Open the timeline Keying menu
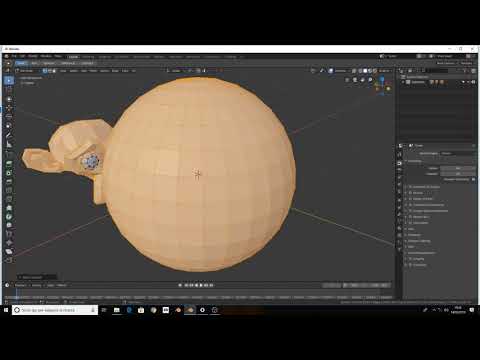This screenshot has width=480, height=360. click(37, 285)
